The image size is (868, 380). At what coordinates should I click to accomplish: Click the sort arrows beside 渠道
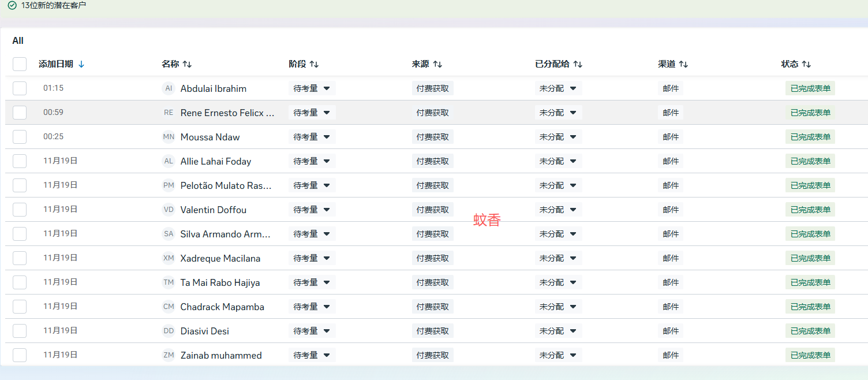tap(683, 64)
